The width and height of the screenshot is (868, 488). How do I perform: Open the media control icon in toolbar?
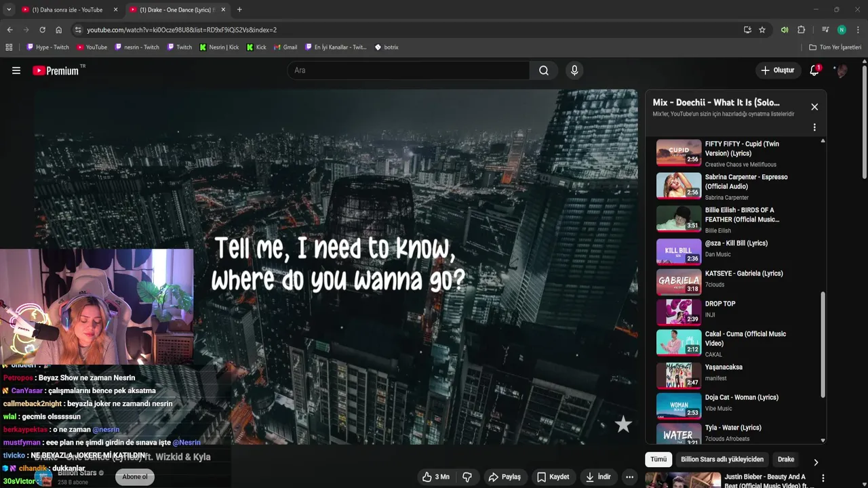[x=825, y=30]
